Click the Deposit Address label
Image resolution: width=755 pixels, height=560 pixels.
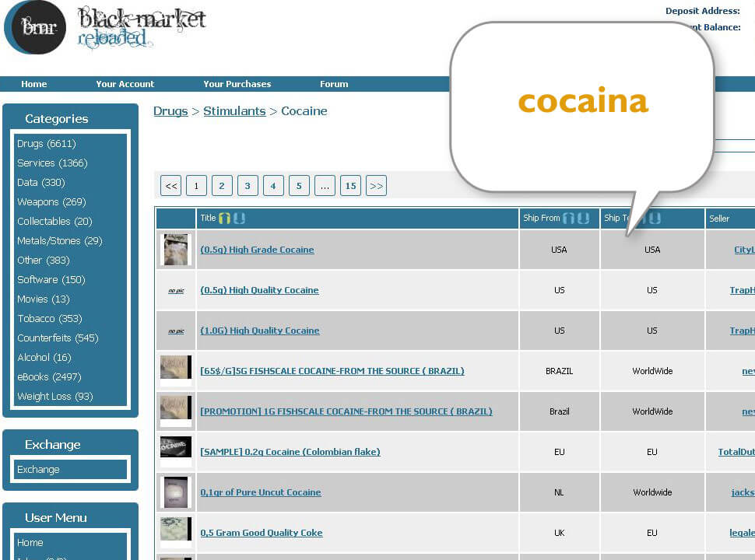click(703, 11)
